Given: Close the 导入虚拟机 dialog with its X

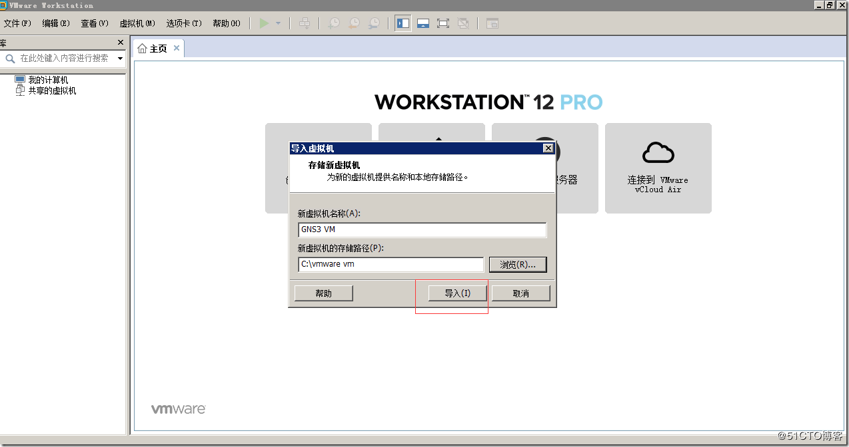Looking at the screenshot, I should click(x=548, y=148).
